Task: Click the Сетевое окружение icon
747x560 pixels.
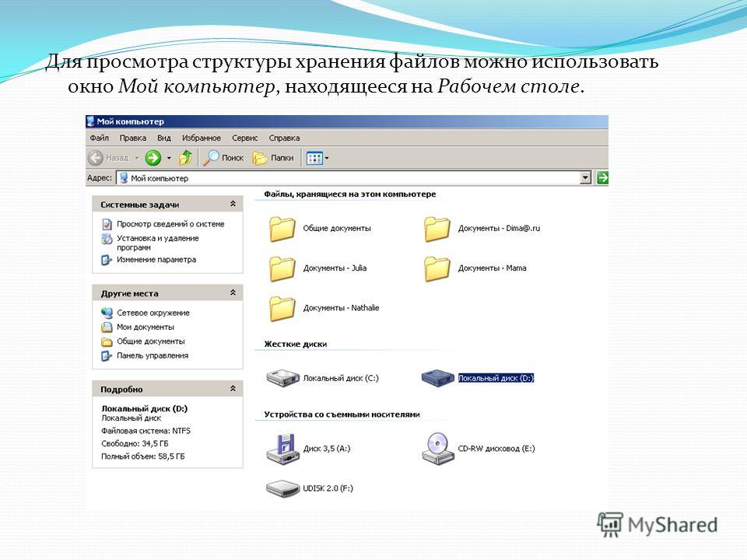Action: 107,313
